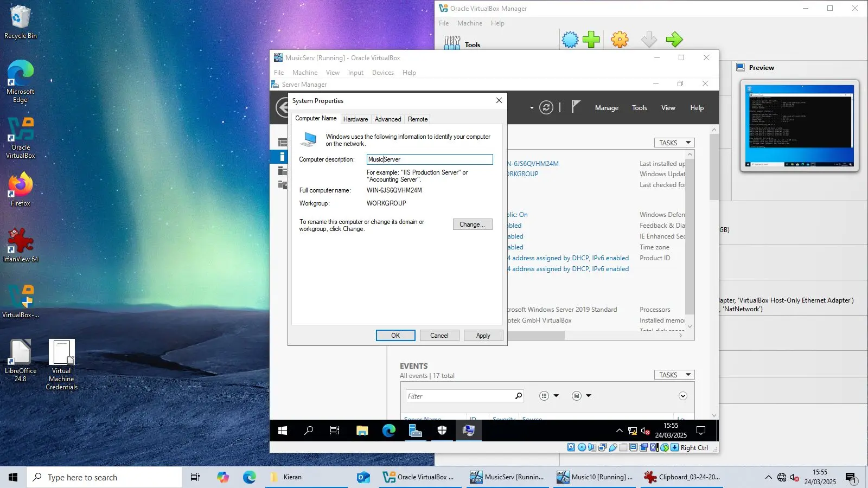Click the New VM green plus icon in VirtualBox Manager

pos(591,39)
